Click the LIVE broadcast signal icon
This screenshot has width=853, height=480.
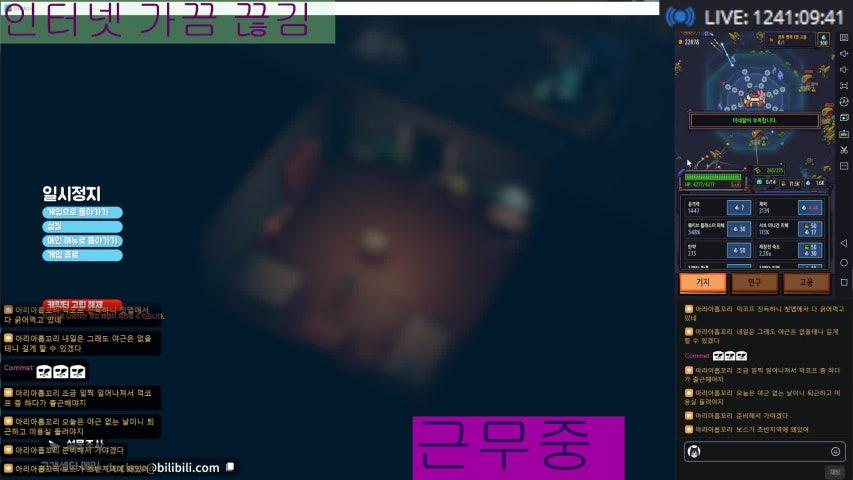[x=680, y=17]
